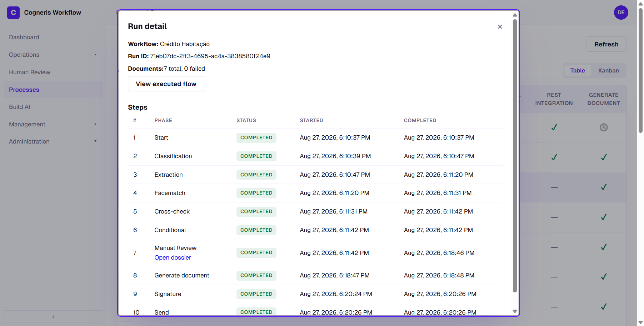The image size is (644, 326).
Task: Click View executed flow button
Action: point(166,84)
